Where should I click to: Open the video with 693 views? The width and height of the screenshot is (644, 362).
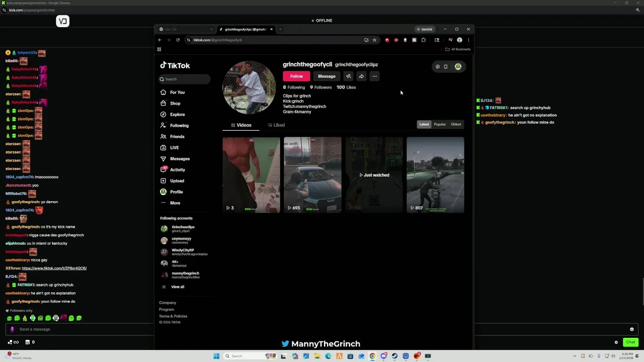(x=312, y=175)
